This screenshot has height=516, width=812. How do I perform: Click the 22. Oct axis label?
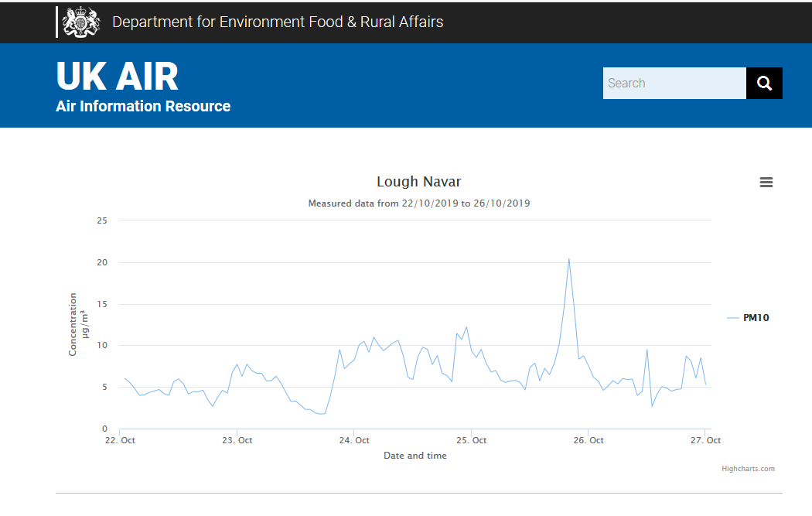pyautogui.click(x=120, y=440)
